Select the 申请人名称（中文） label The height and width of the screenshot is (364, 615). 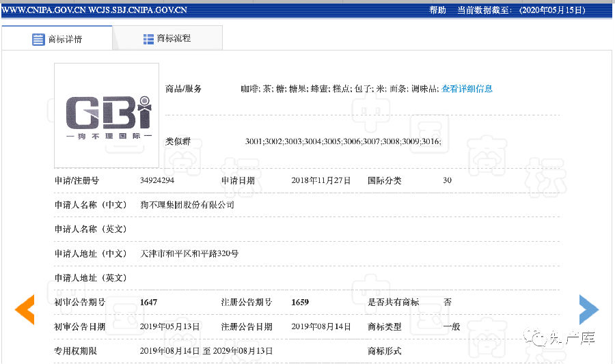[x=91, y=204]
